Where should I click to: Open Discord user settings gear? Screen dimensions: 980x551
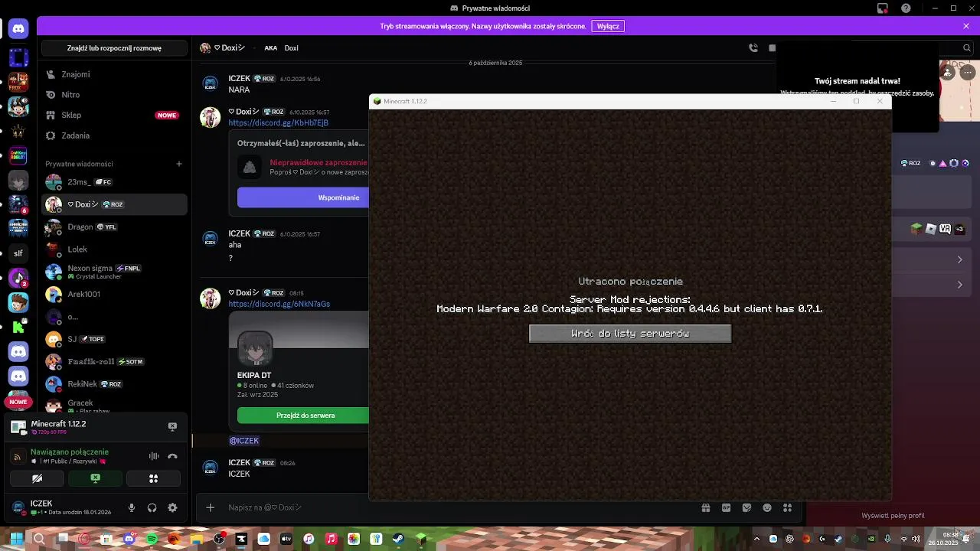coord(172,507)
